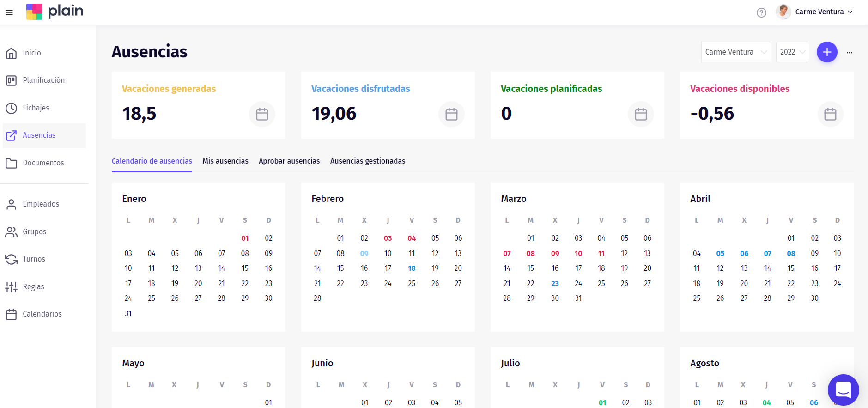Click July 01 in the Julio calendar
The image size is (868, 408).
602,403
